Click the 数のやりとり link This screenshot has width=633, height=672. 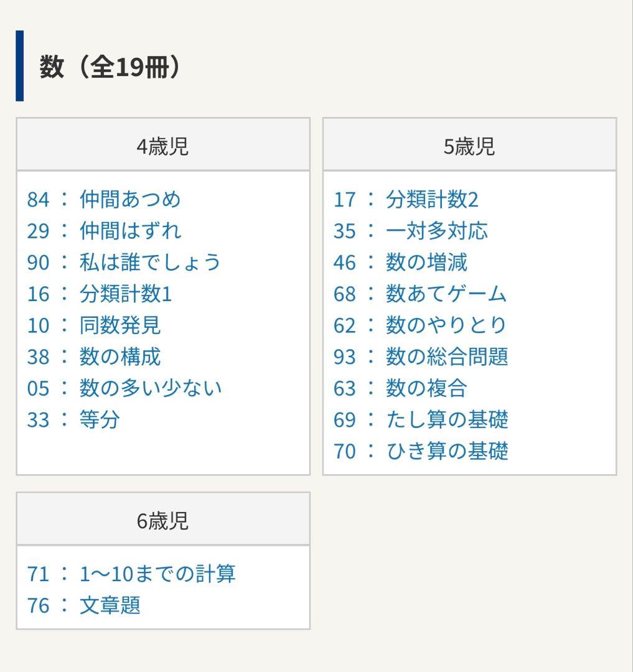(x=445, y=325)
